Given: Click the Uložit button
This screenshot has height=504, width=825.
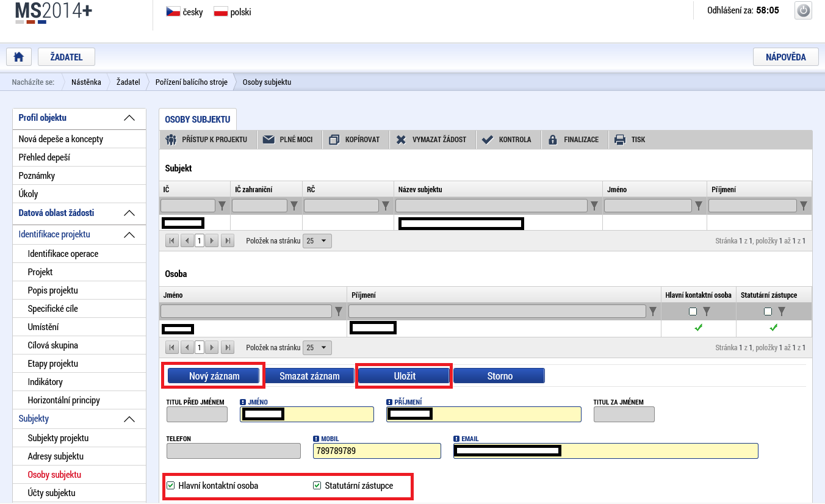Looking at the screenshot, I should click(404, 376).
